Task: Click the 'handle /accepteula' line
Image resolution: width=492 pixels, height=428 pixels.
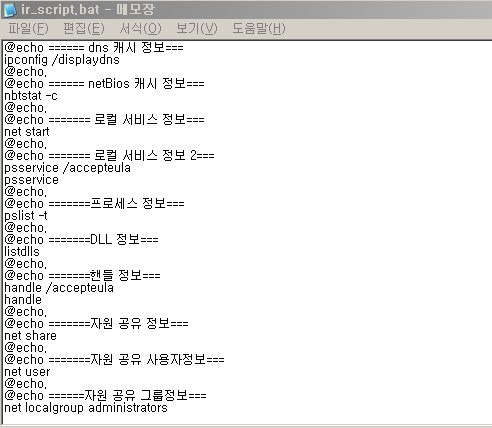Action: point(59,288)
